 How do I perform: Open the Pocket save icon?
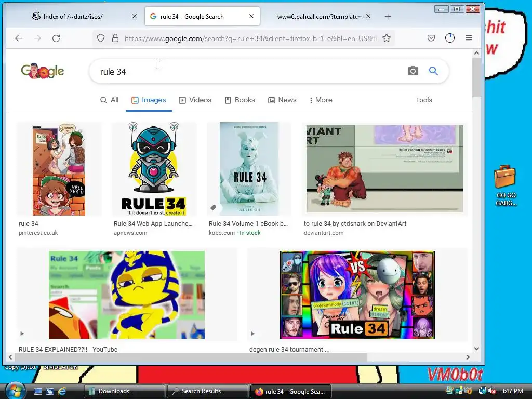(431, 38)
